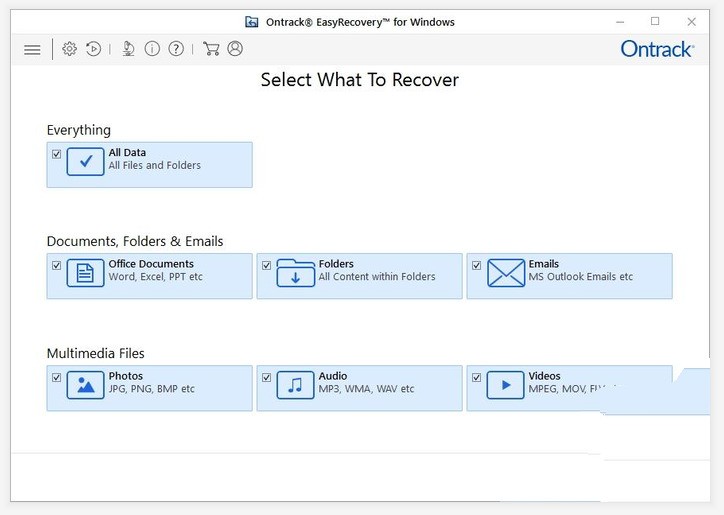Click the shopping cart buy icon
Viewport: 724px width, 515px height.
[x=211, y=48]
